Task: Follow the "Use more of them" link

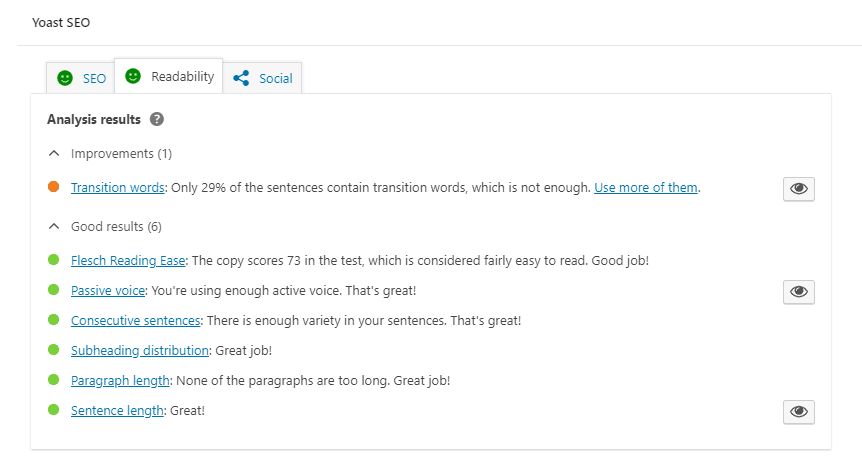Action: click(646, 187)
